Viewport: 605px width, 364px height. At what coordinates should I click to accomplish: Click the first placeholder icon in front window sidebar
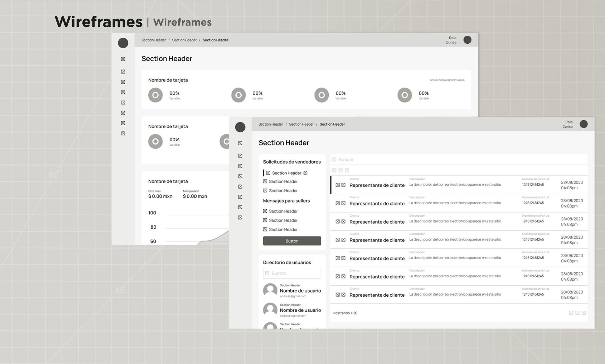point(240,143)
